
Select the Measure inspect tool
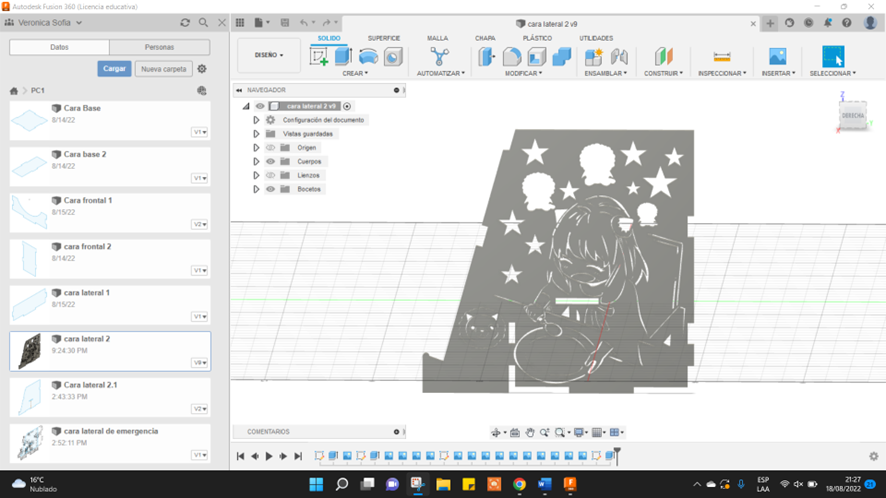point(722,57)
